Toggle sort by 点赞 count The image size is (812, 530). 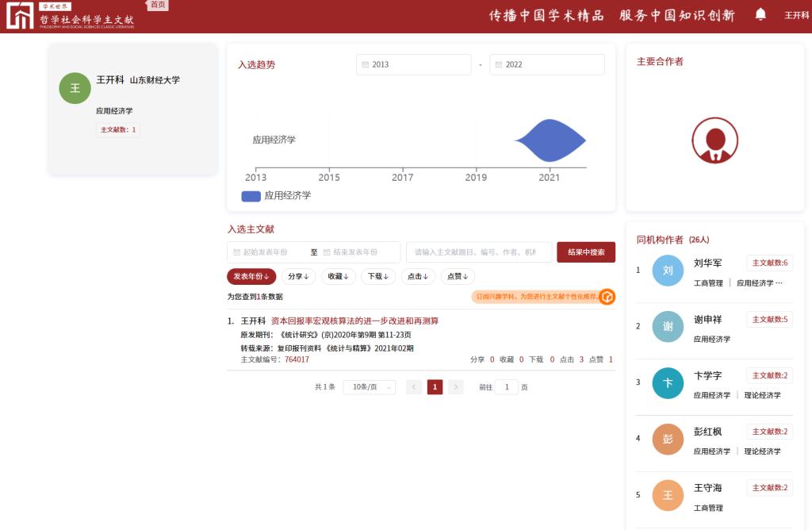(458, 276)
